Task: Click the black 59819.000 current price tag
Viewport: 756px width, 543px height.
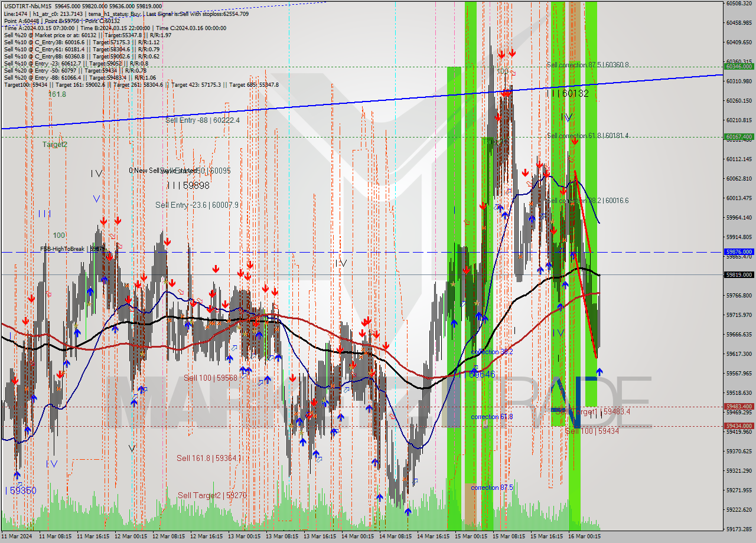Action: [x=739, y=274]
